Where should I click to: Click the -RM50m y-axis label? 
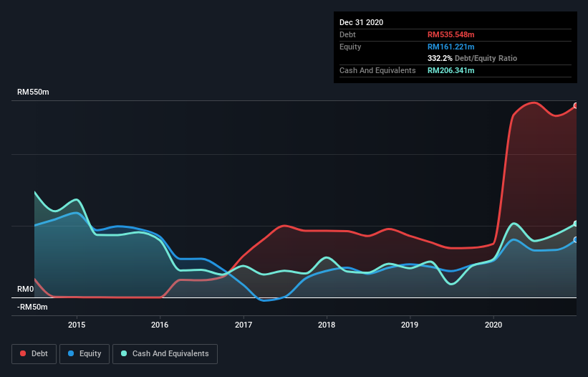pyautogui.click(x=32, y=307)
